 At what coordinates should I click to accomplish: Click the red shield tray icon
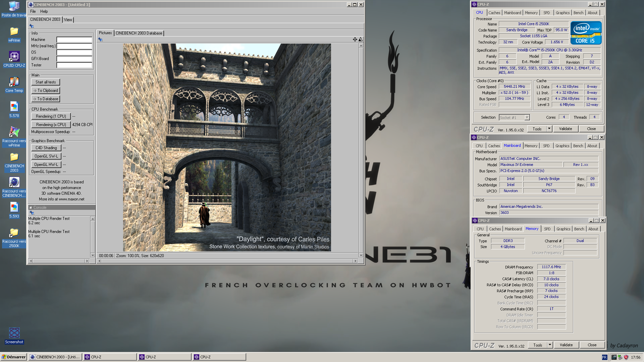point(626,357)
